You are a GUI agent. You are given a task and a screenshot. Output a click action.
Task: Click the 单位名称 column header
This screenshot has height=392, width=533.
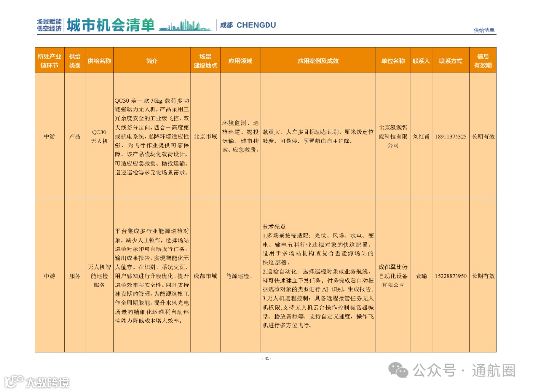(393, 61)
